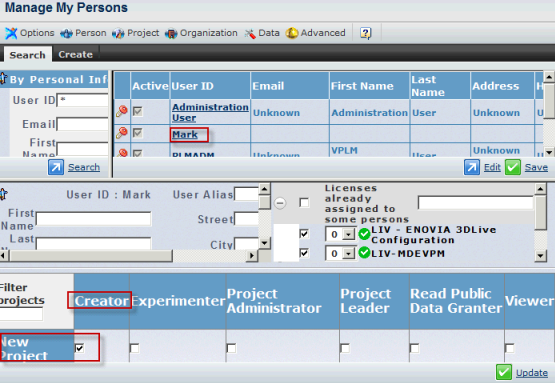This screenshot has width=555, height=383.
Task: Click the Update link
Action: 532,373
